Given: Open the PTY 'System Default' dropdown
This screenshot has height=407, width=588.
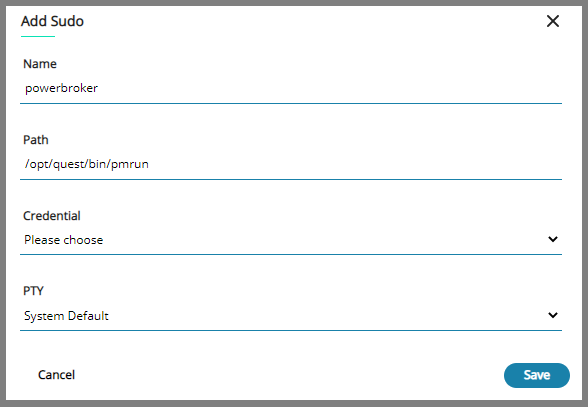Looking at the screenshot, I should tap(291, 316).
